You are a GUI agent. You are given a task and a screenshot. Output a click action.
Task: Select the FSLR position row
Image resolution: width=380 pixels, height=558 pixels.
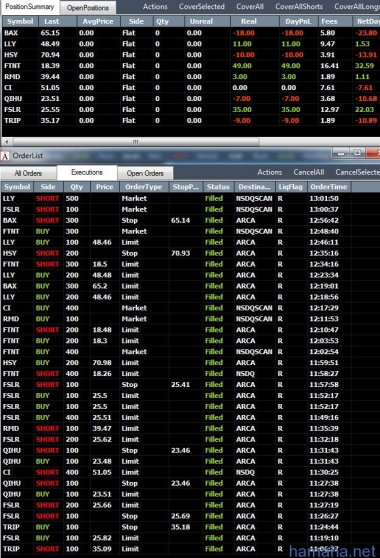click(191, 110)
